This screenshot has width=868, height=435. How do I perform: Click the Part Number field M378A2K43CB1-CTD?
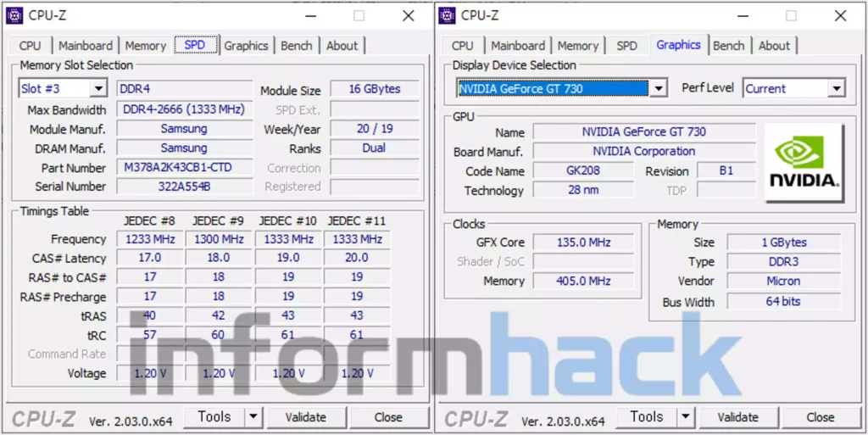coord(184,167)
